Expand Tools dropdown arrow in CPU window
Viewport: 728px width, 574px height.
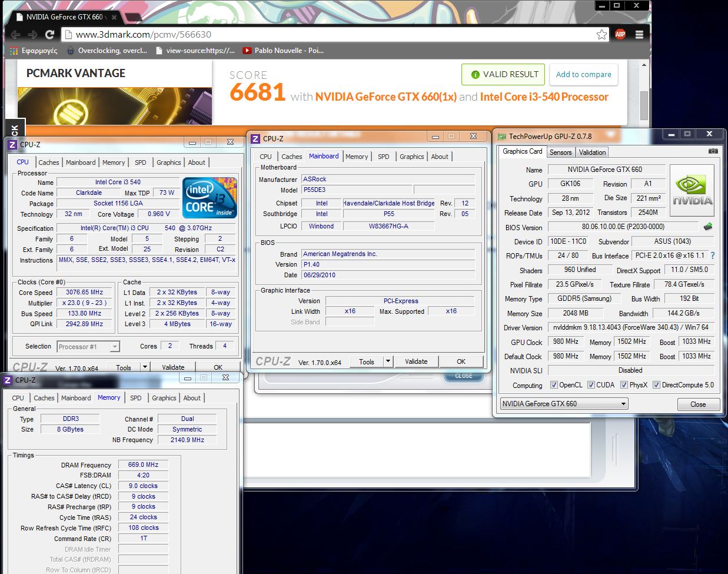pyautogui.click(x=145, y=367)
